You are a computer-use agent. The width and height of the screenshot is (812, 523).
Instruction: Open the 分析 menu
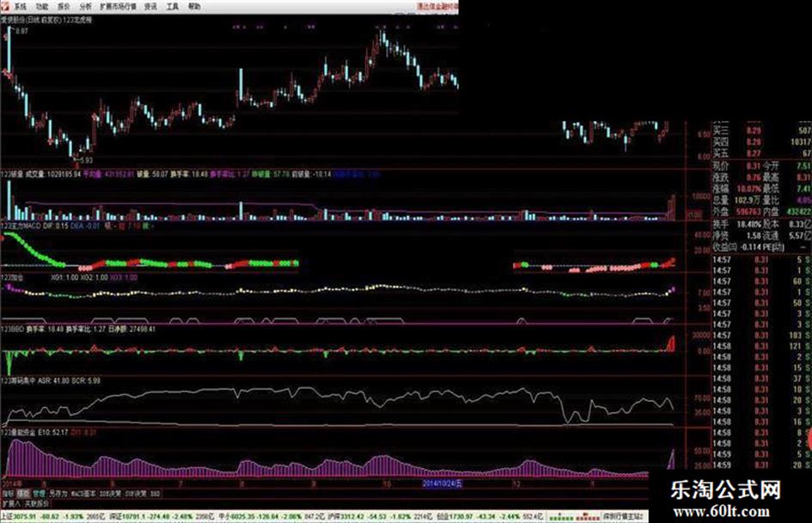[85, 7]
